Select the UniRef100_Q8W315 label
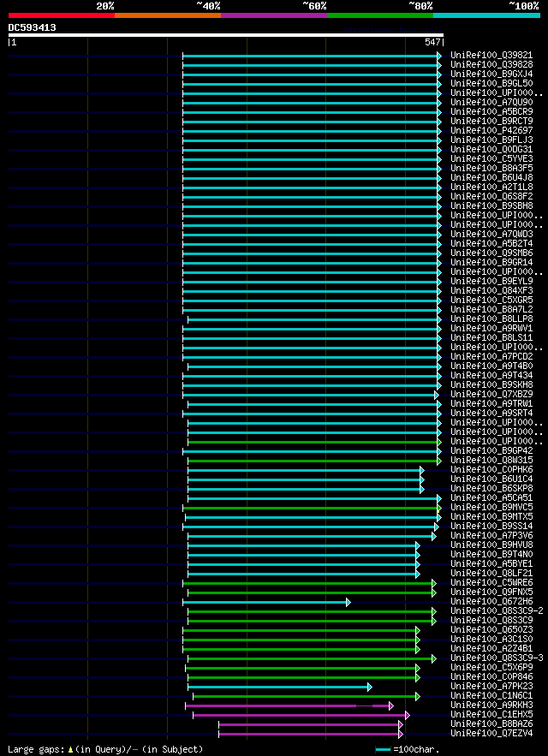548x756 pixels. coord(491,461)
